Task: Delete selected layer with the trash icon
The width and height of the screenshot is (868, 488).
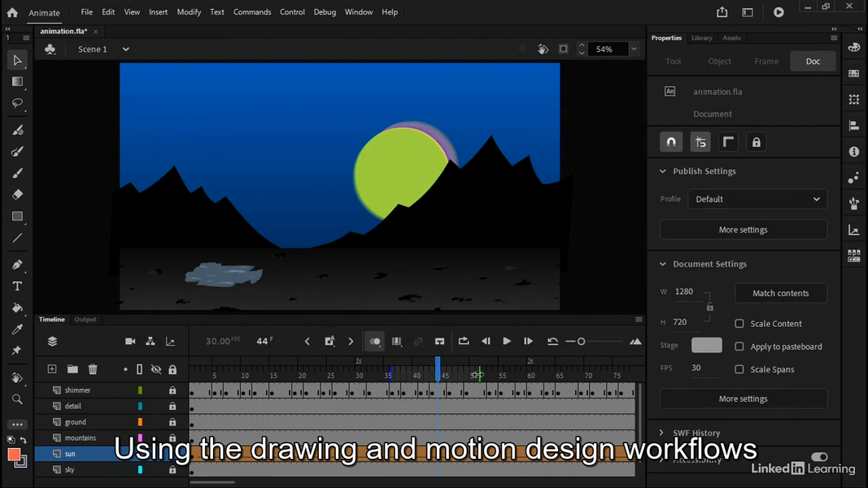Action: pyautogui.click(x=93, y=369)
